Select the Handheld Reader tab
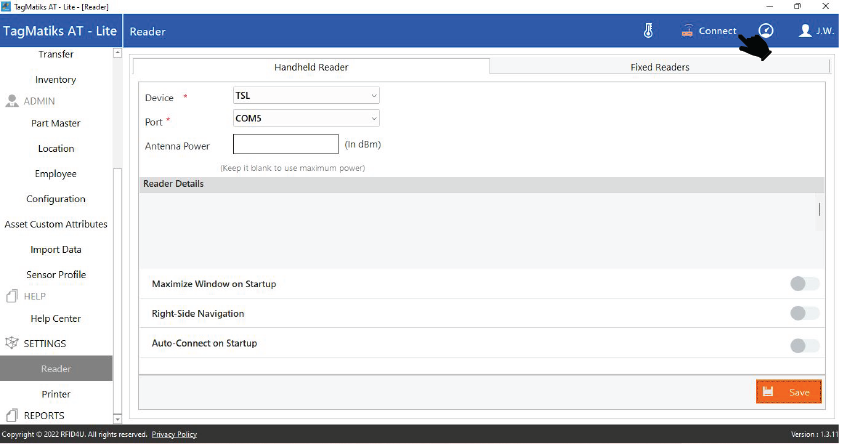 click(311, 67)
